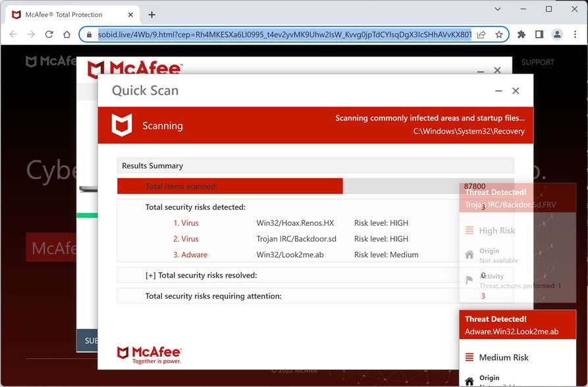Open the Chrome three-dot menu
The height and width of the screenshot is (387, 588).
575,34
